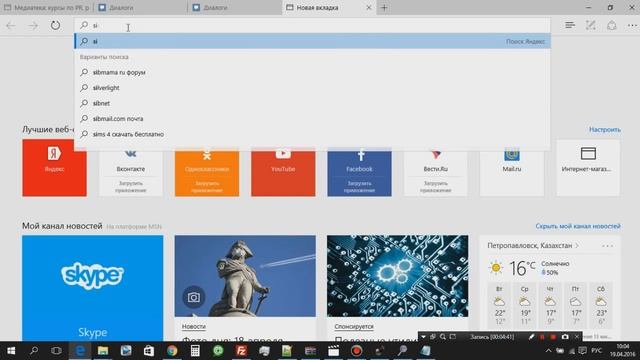Close the recording toolbar with X
The height and width of the screenshot is (360, 640).
point(576,337)
